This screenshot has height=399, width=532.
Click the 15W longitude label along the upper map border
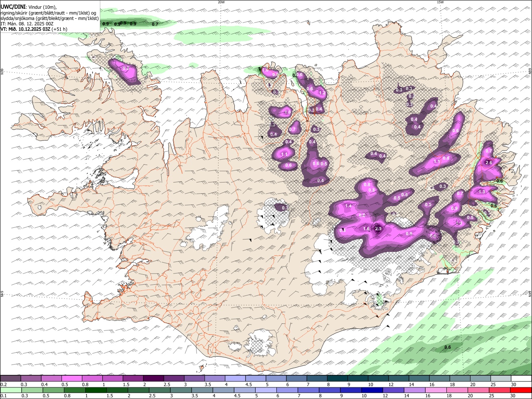(440, 2)
